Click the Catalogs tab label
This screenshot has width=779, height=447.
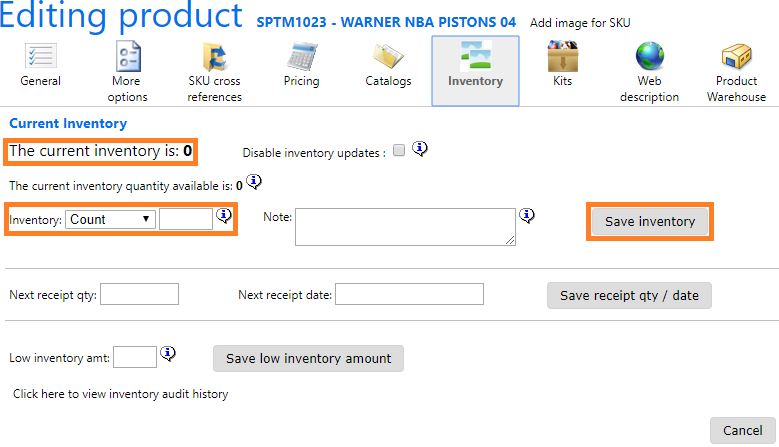pyautogui.click(x=389, y=81)
